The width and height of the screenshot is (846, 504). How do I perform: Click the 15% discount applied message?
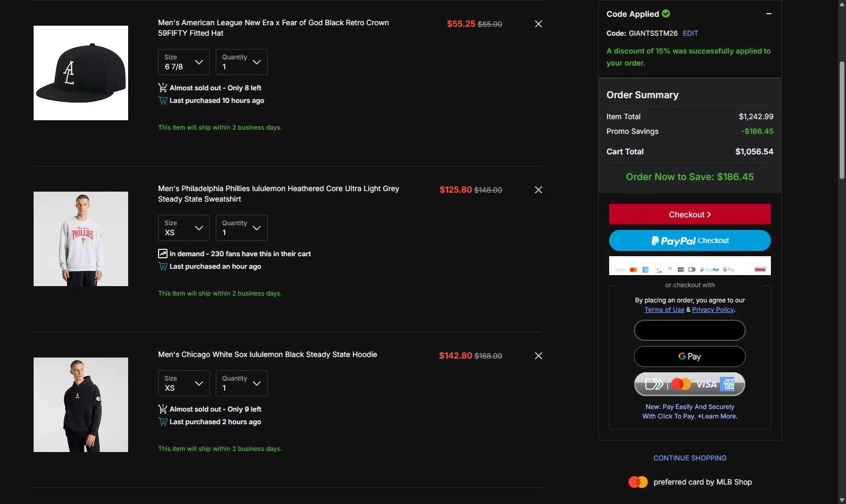(688, 57)
